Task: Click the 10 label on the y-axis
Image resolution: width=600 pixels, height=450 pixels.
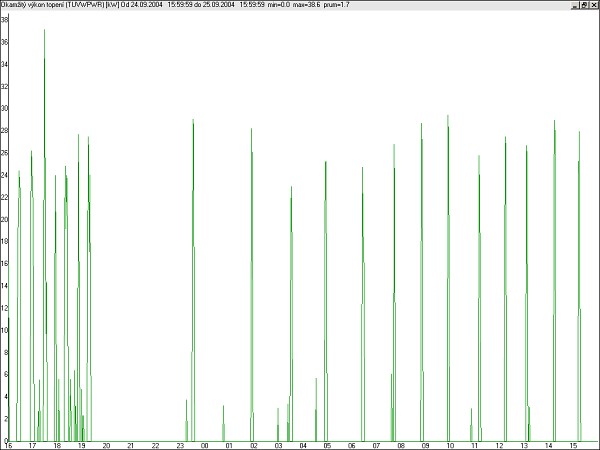Action: tap(5, 330)
